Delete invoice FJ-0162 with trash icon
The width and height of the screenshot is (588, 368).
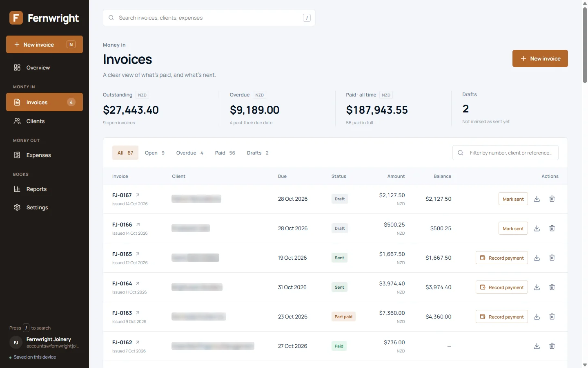pos(552,346)
